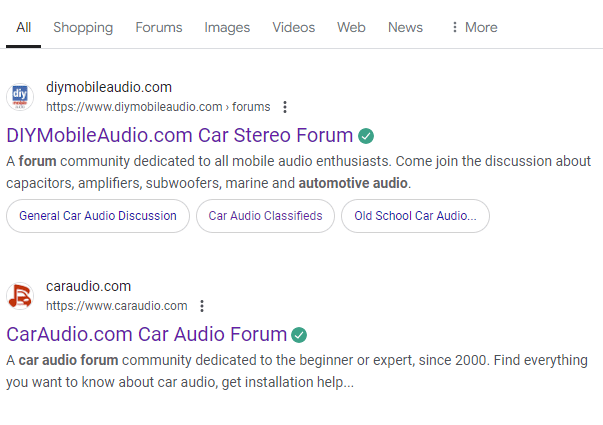
Task: Select the All results tab
Action: pyautogui.click(x=23, y=27)
